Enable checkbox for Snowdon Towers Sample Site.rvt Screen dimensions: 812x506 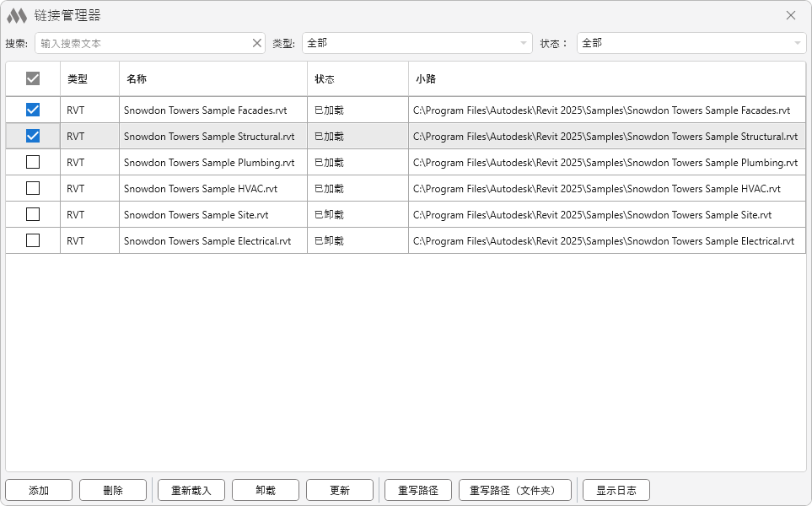click(x=33, y=214)
